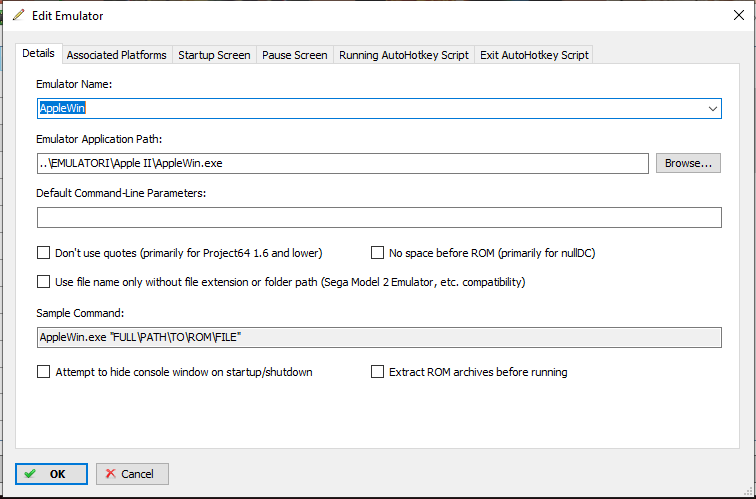Click the pencil icon in the title bar
This screenshot has width=756, height=499.
pos(18,15)
